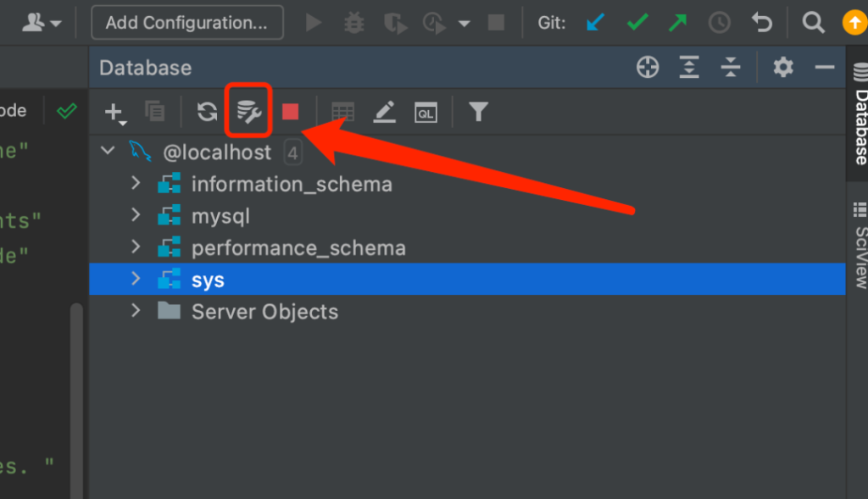
Task: Collapse the @localhost data source tree
Action: pyautogui.click(x=108, y=152)
